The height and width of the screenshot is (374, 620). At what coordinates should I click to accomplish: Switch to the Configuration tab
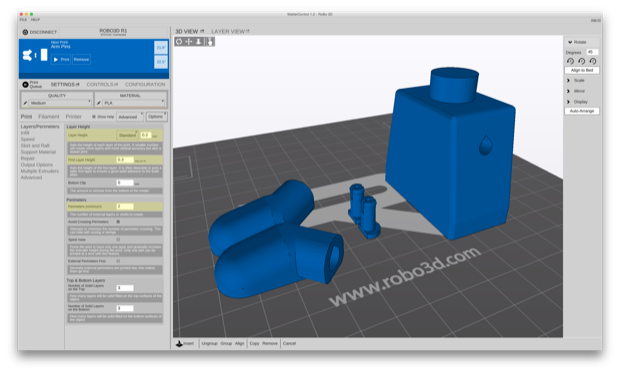coord(145,84)
